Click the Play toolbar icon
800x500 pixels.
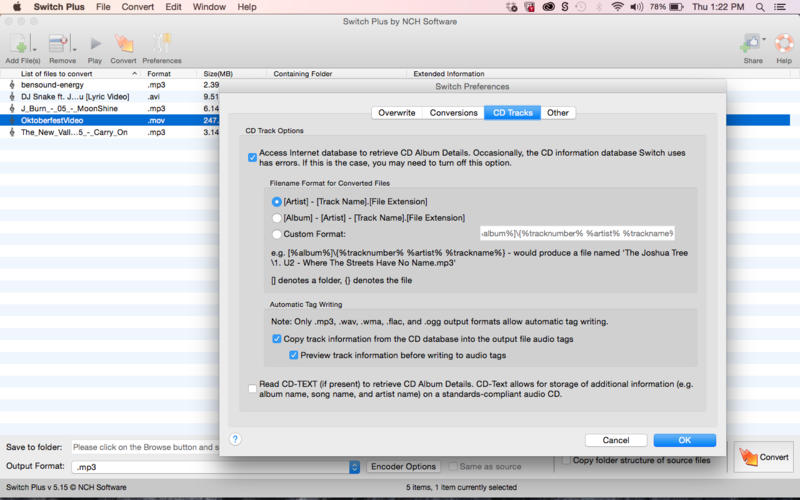(x=95, y=44)
